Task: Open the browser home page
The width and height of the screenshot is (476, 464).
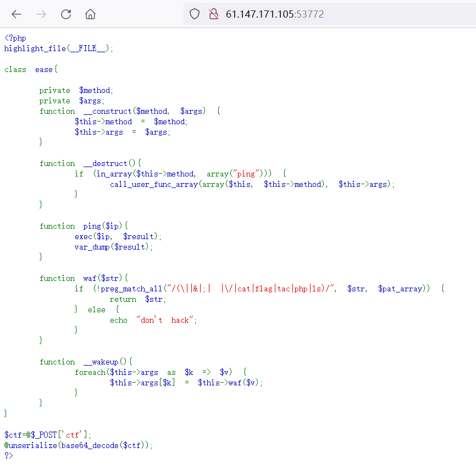Action: coord(90,14)
